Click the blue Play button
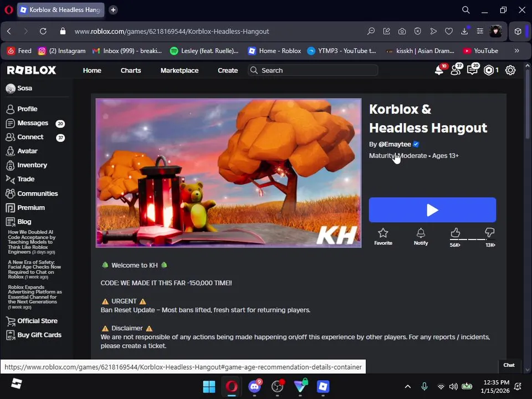 pyautogui.click(x=432, y=210)
